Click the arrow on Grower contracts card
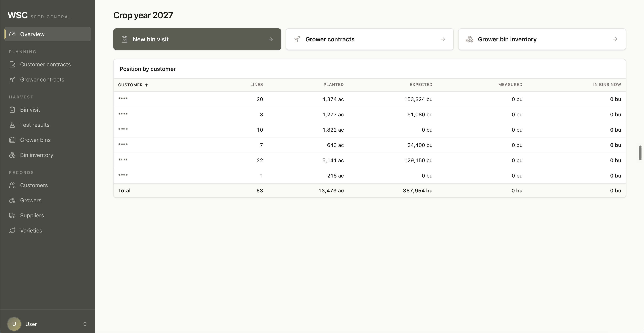644x333 pixels. click(443, 39)
